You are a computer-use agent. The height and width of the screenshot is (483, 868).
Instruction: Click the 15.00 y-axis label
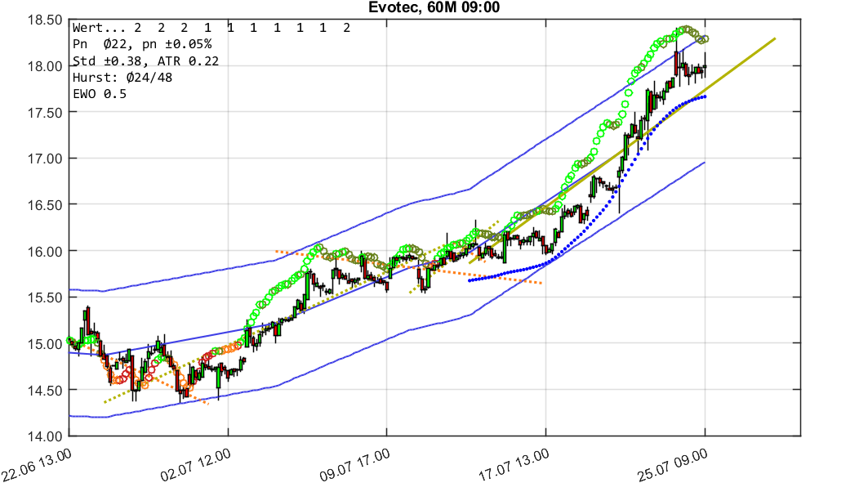45,344
